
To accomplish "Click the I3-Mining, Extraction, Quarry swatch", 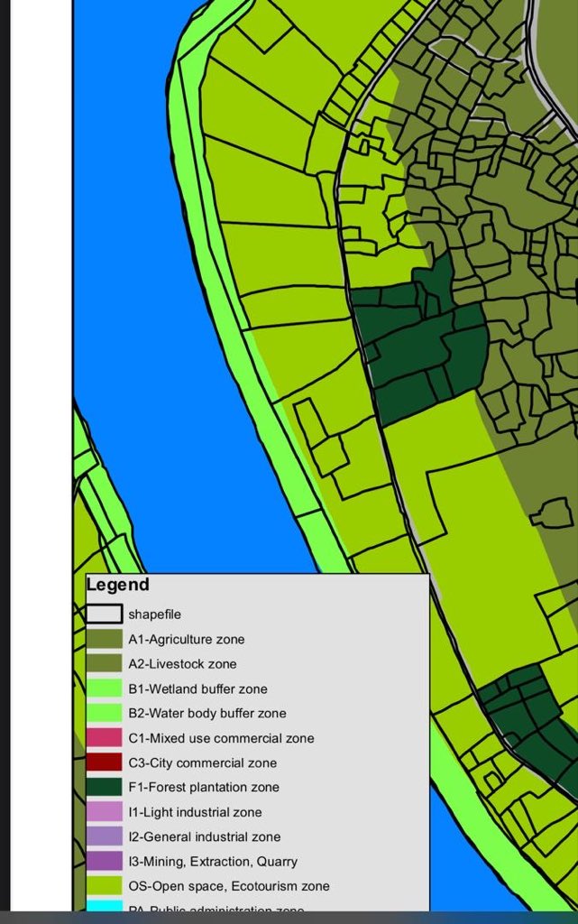I will 104,861.
